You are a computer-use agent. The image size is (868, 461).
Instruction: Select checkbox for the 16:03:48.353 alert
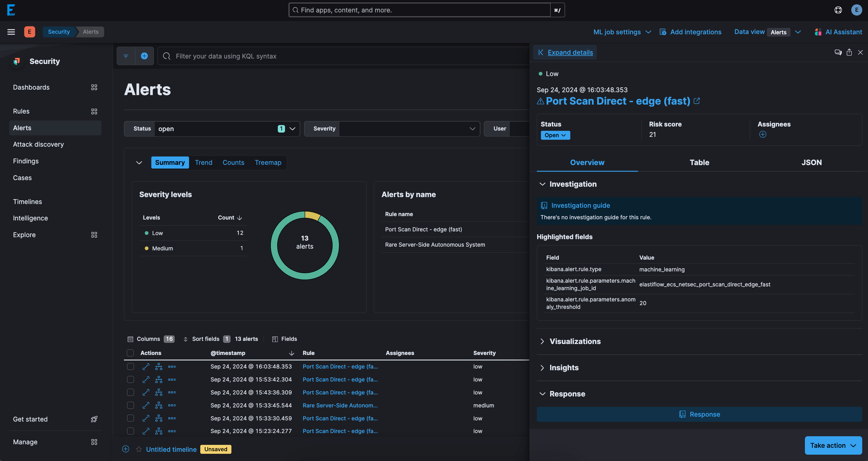(x=131, y=367)
